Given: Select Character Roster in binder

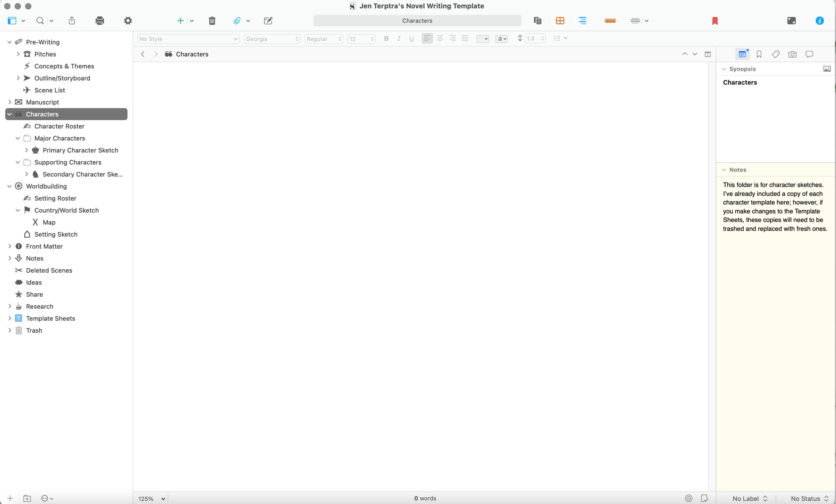Looking at the screenshot, I should (x=60, y=126).
